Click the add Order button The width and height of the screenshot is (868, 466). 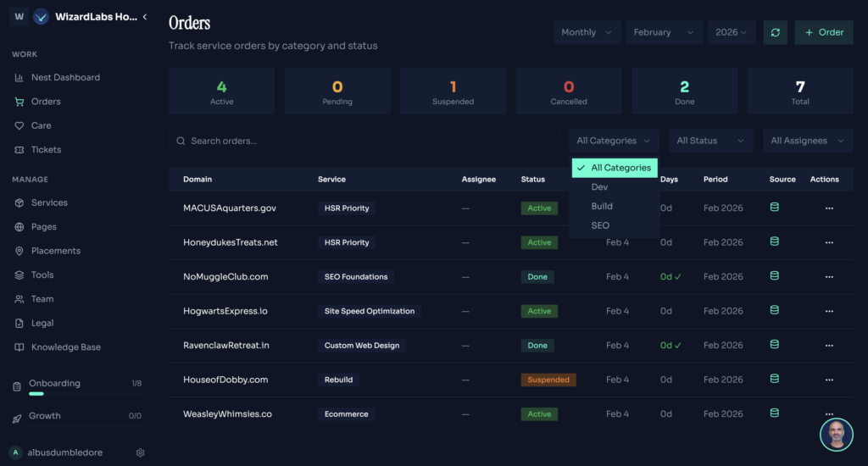point(823,32)
